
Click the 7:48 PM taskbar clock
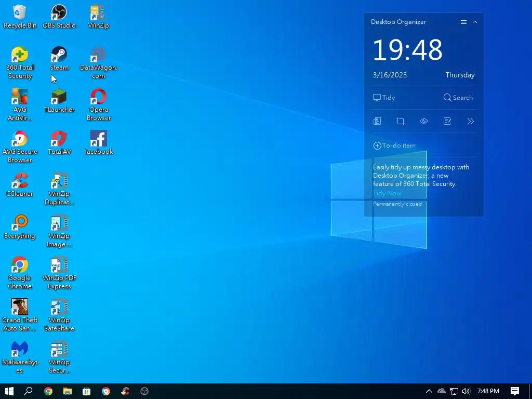[x=488, y=391]
